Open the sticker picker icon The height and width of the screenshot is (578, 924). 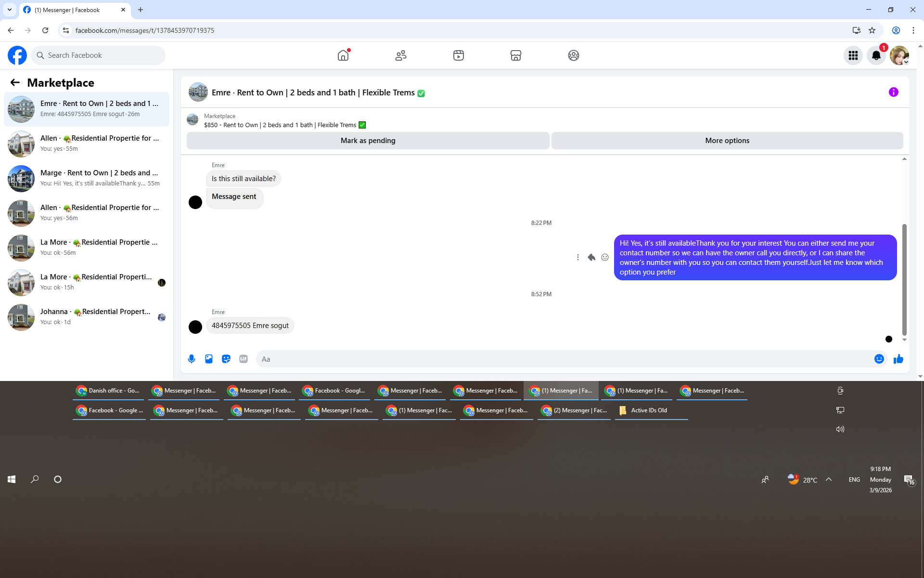(x=226, y=359)
